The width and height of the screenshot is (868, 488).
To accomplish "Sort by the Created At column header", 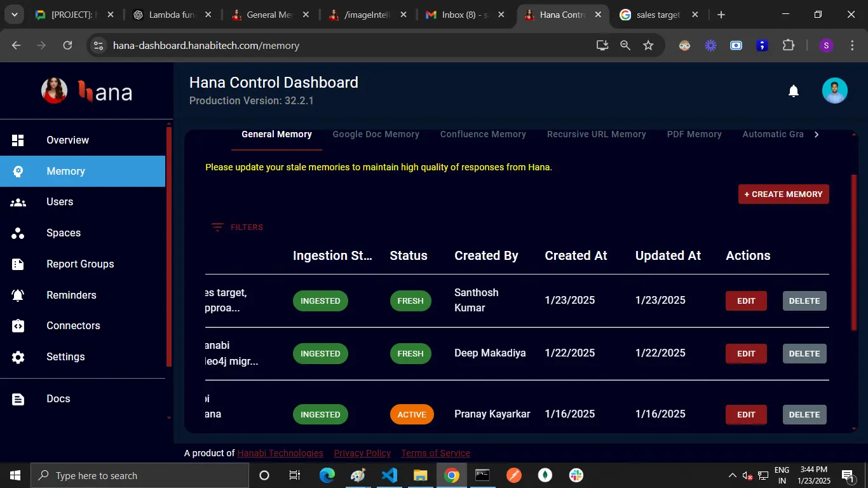I will 576,255.
